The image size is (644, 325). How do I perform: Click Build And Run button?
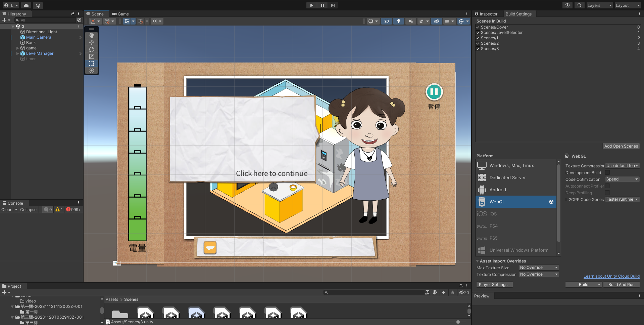621,285
